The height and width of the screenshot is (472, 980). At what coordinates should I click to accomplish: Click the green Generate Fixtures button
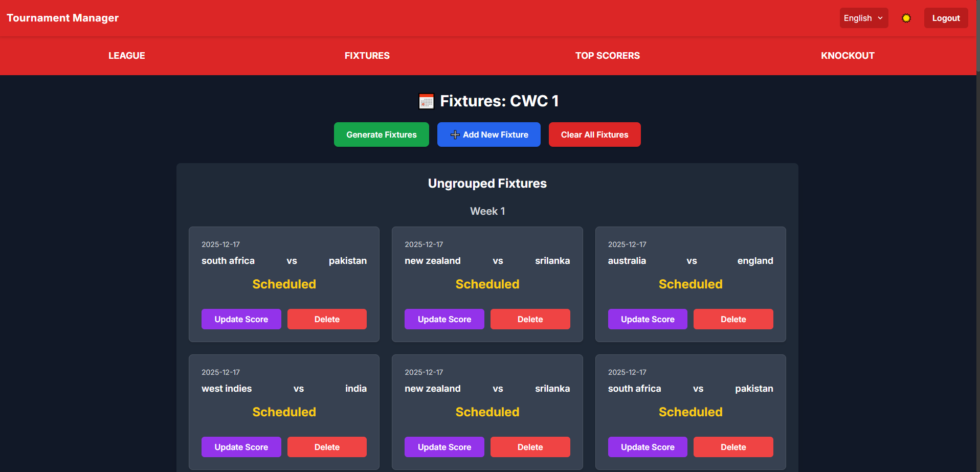[381, 134]
